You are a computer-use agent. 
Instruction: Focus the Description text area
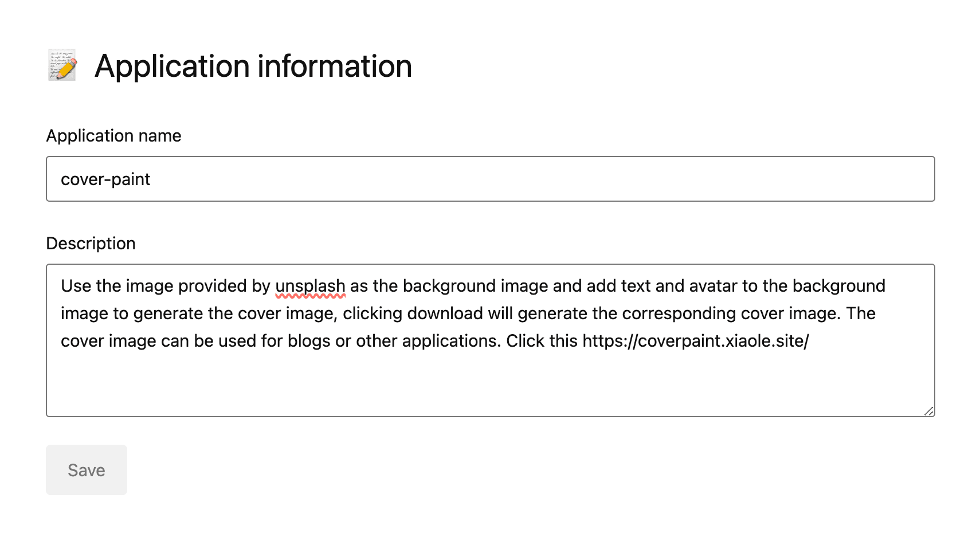[x=490, y=378]
